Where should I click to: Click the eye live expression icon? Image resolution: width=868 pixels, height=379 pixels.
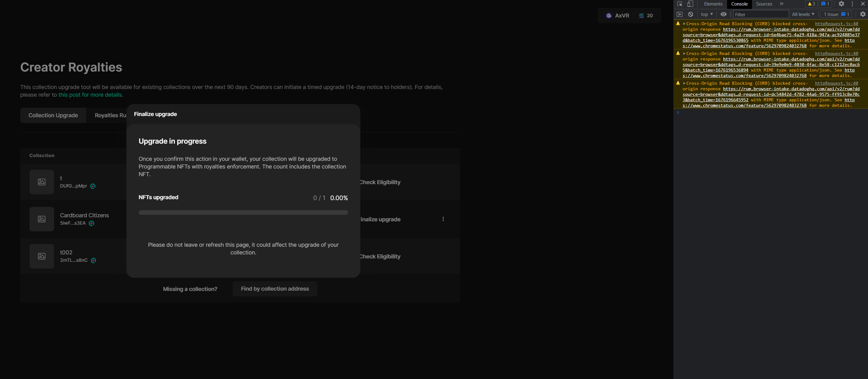(x=723, y=14)
